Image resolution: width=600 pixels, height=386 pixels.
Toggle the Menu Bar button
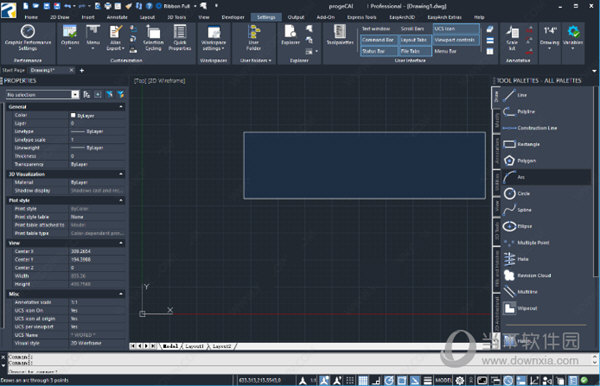pyautogui.click(x=445, y=51)
